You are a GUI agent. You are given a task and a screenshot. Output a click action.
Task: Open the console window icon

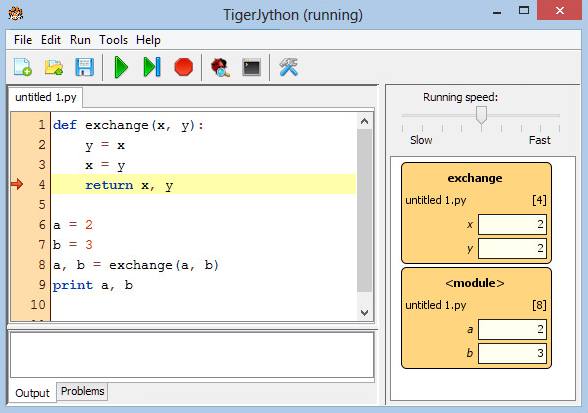point(251,67)
